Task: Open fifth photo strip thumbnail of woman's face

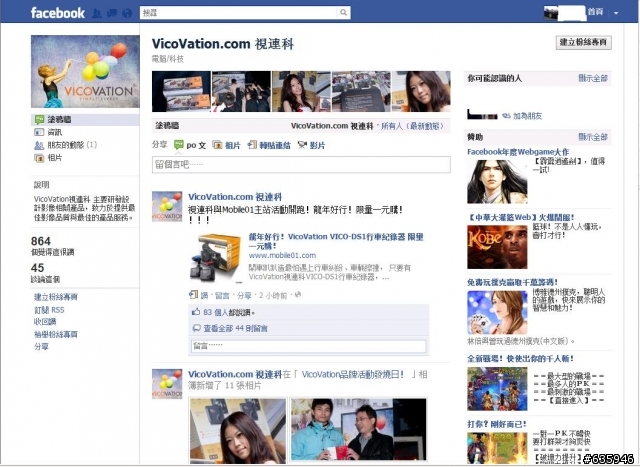Action: pyautogui.click(x=421, y=91)
